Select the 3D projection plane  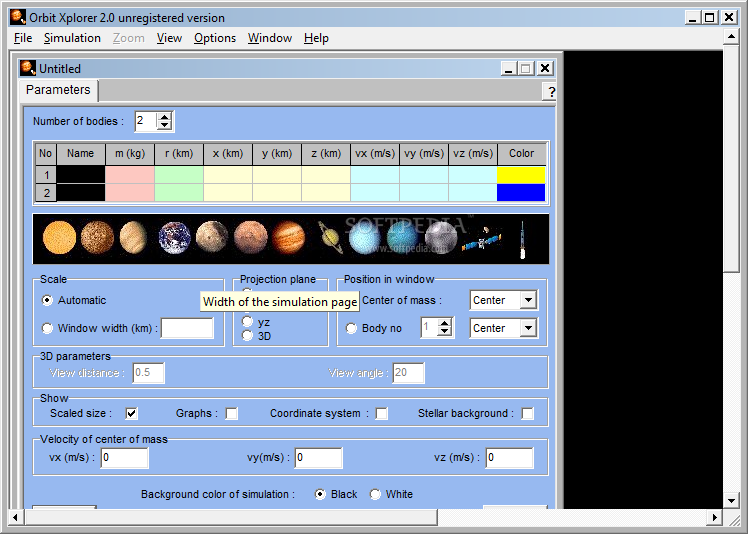point(247,335)
